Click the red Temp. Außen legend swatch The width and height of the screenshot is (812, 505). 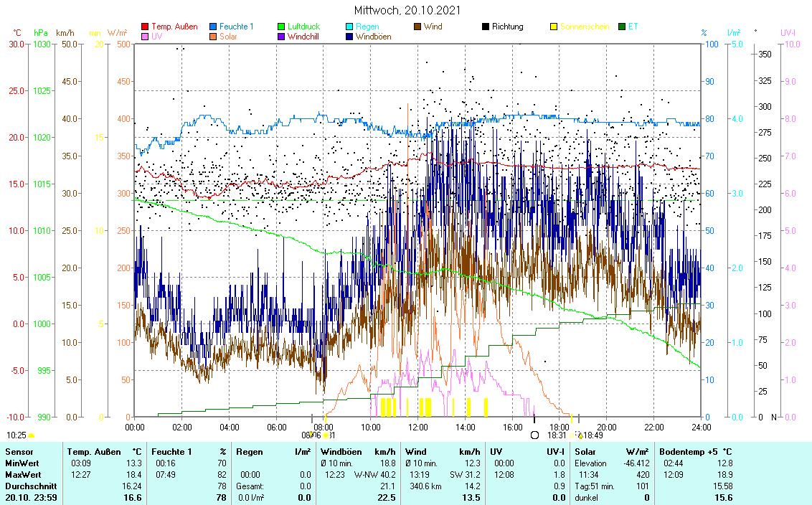click(x=146, y=27)
